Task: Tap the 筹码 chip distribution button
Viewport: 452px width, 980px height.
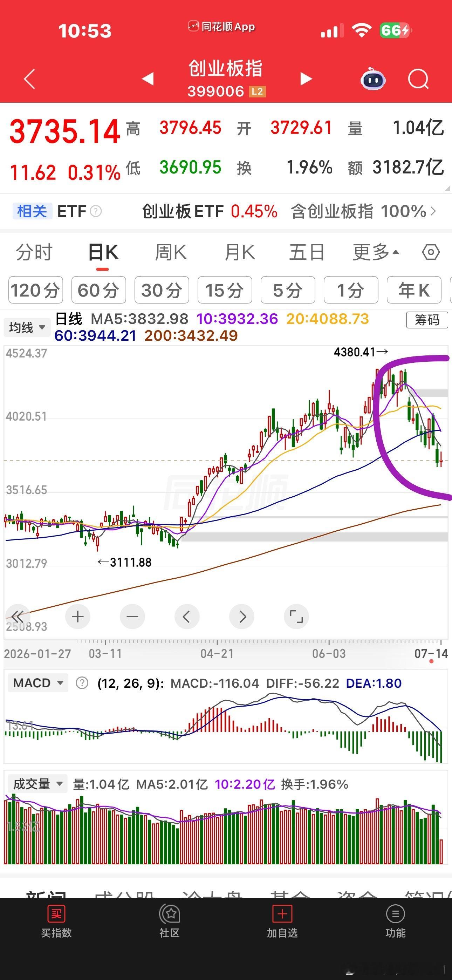Action: [427, 320]
